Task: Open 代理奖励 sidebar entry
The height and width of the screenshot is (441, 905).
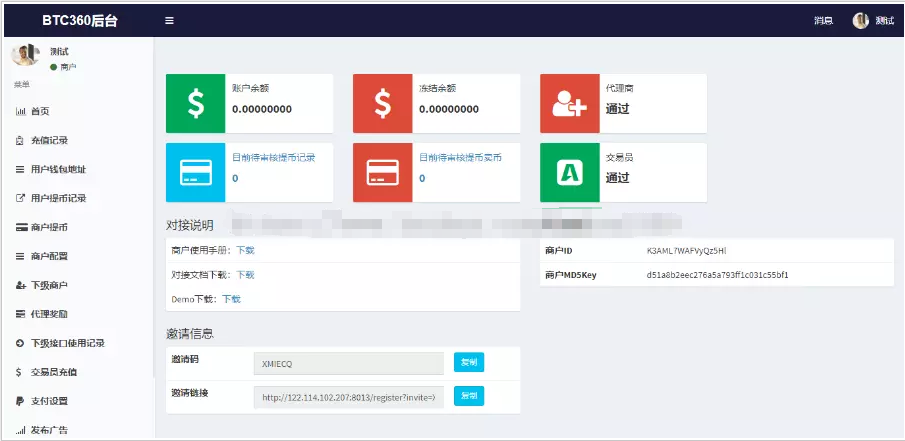Action: (x=49, y=314)
